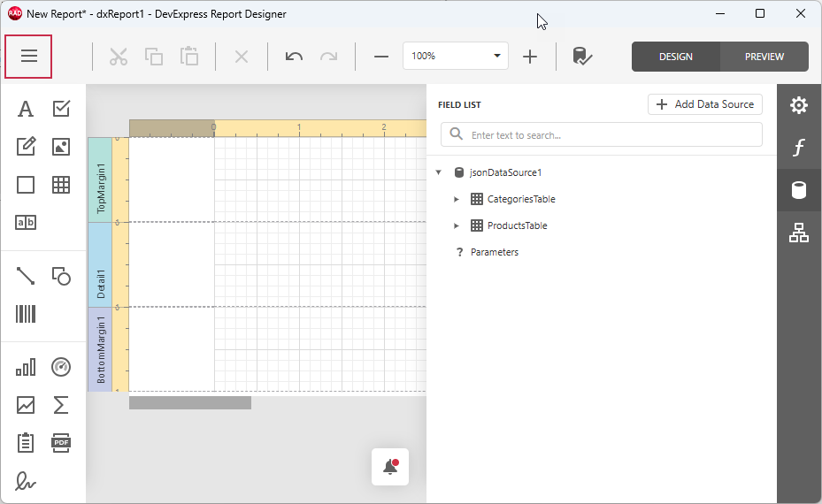Select the Table control tool

coord(61,185)
